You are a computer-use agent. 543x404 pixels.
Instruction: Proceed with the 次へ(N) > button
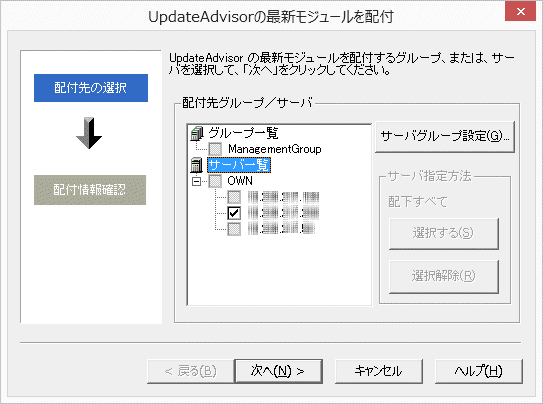click(x=278, y=371)
